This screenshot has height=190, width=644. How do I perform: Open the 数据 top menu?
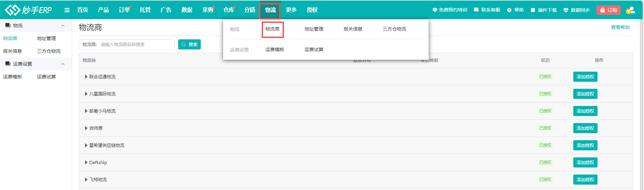tap(187, 10)
